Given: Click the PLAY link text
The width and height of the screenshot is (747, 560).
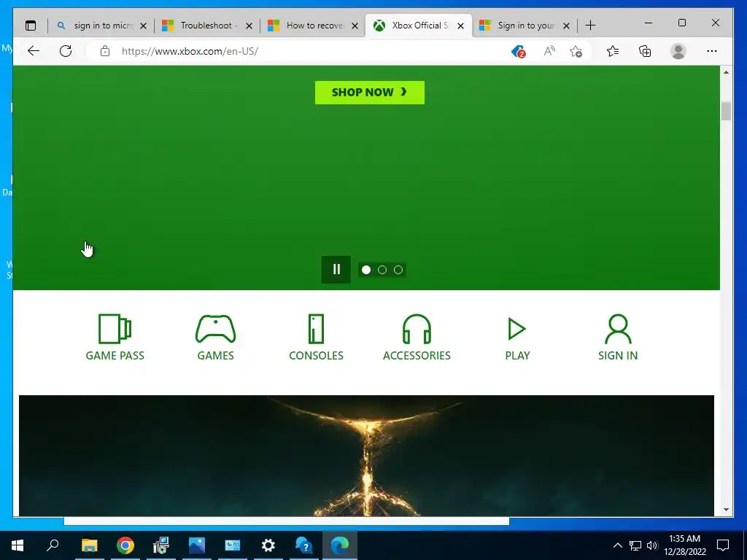Looking at the screenshot, I should 517,356.
